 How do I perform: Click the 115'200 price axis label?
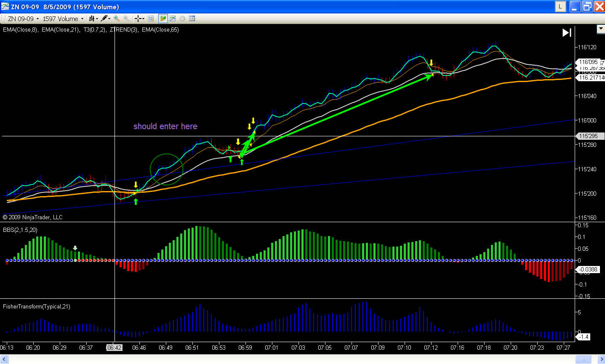587,194
